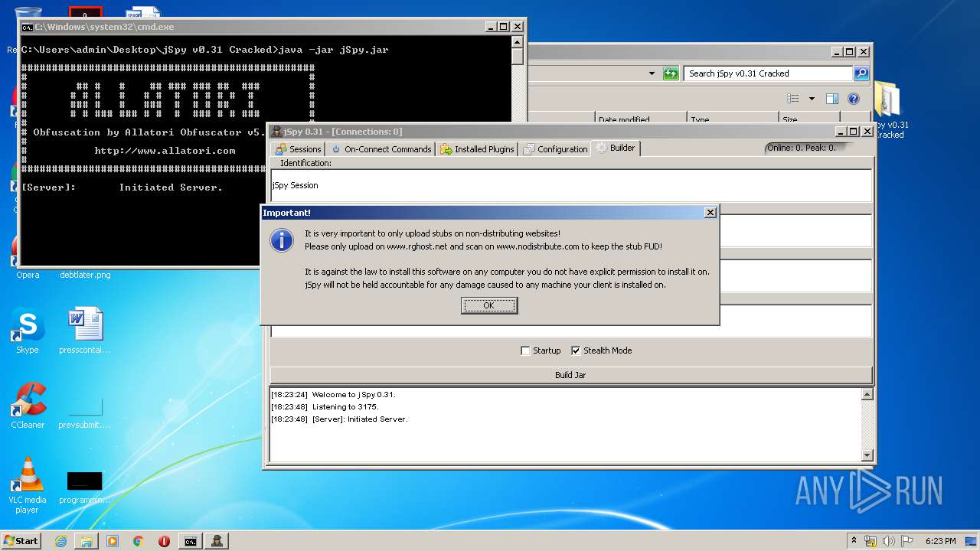Click the cmd window scrollbar thumb

(518, 56)
